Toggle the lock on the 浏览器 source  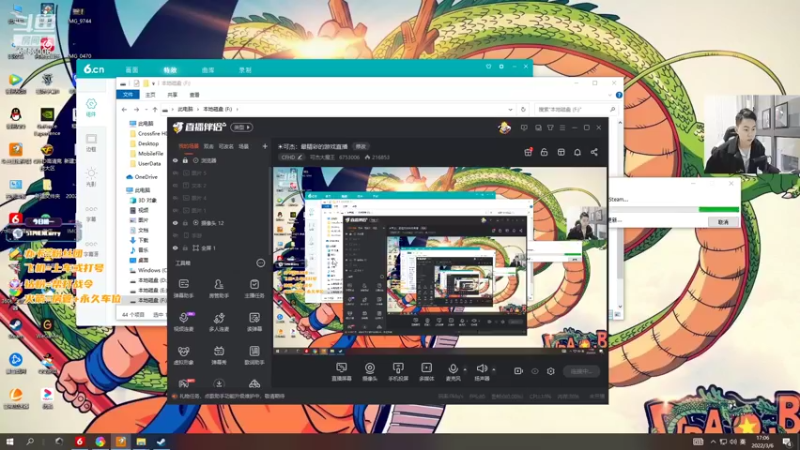[x=185, y=160]
